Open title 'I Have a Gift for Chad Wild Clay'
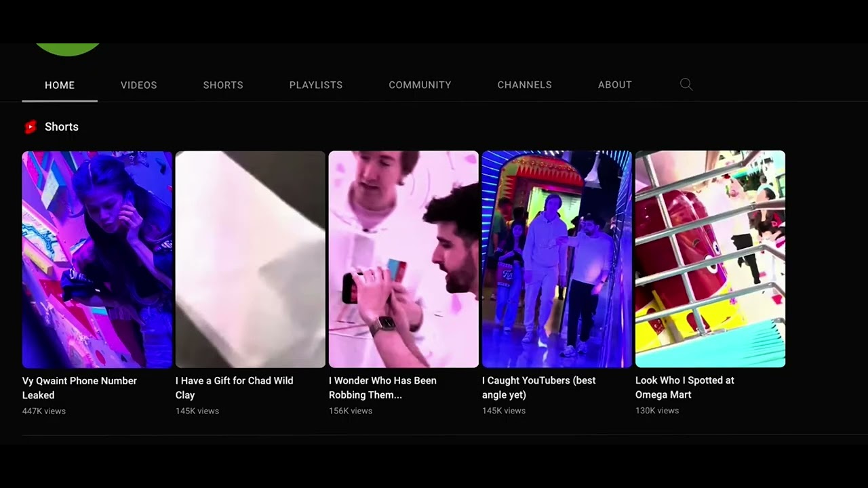 [x=234, y=388]
